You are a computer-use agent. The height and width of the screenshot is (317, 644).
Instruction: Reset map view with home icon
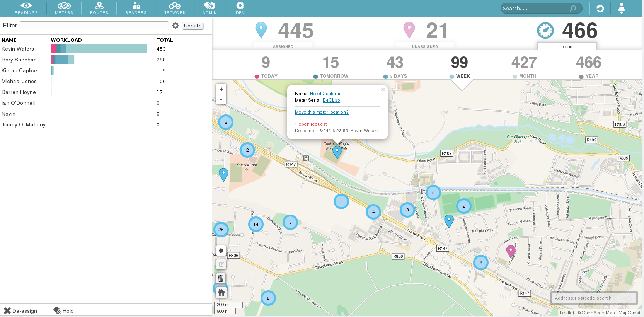coord(221,293)
